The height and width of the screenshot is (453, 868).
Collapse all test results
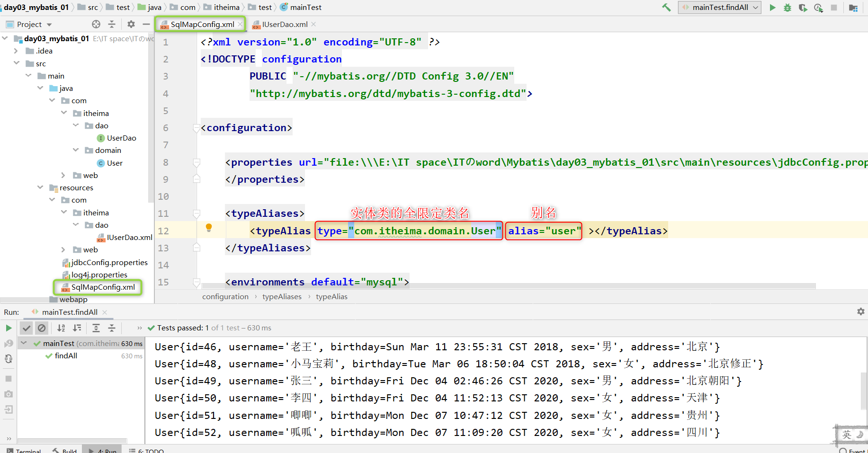(112, 328)
